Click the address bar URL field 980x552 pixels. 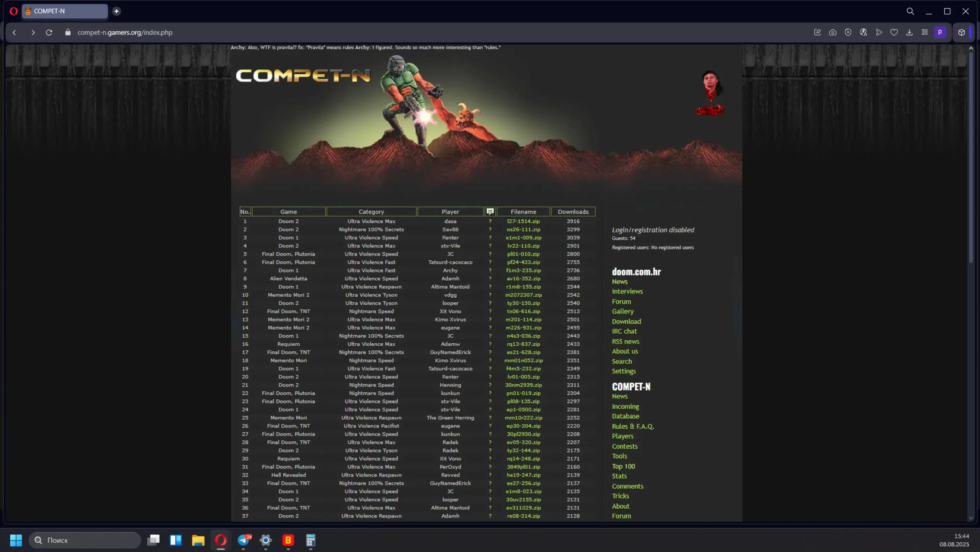(125, 33)
